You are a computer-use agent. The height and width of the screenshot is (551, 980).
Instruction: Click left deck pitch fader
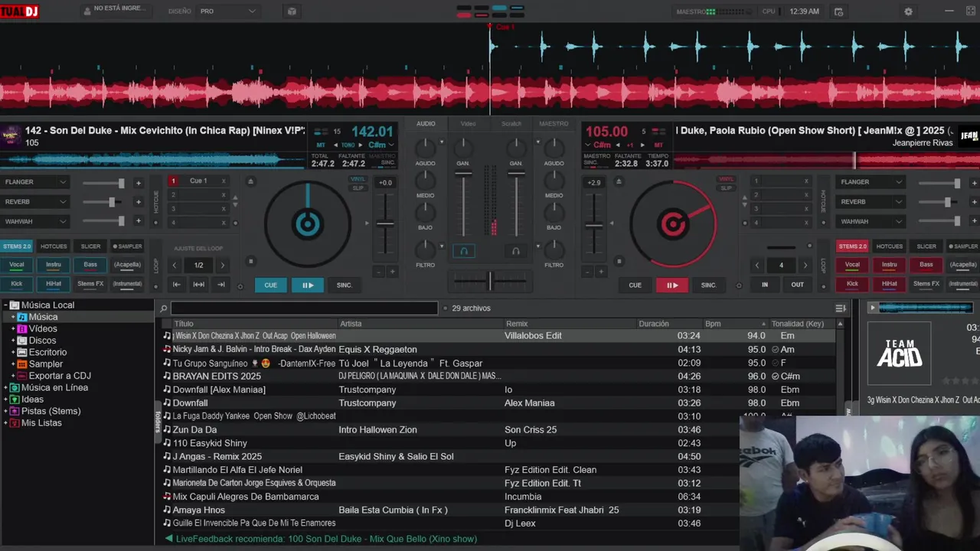click(x=385, y=223)
